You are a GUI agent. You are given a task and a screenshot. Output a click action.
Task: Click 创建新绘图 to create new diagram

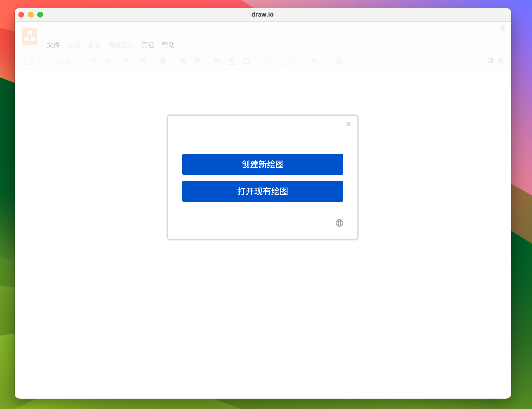tap(263, 164)
